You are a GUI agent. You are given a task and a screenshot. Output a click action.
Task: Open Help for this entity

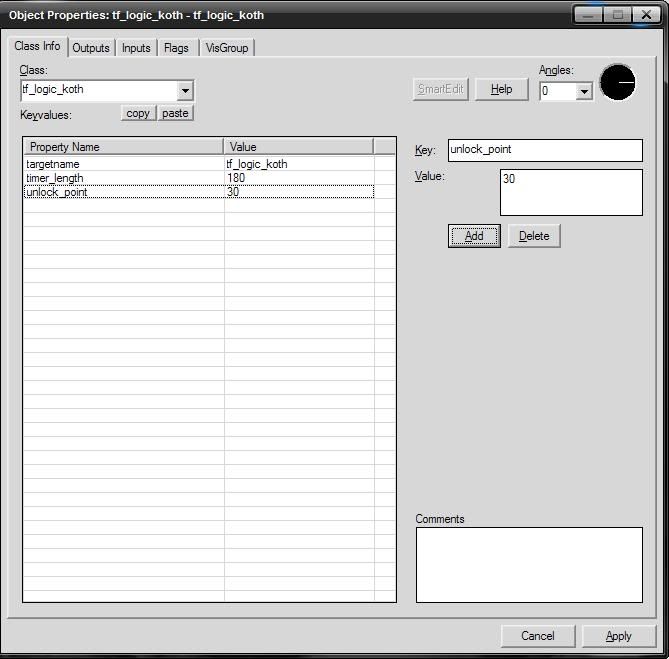[501, 89]
